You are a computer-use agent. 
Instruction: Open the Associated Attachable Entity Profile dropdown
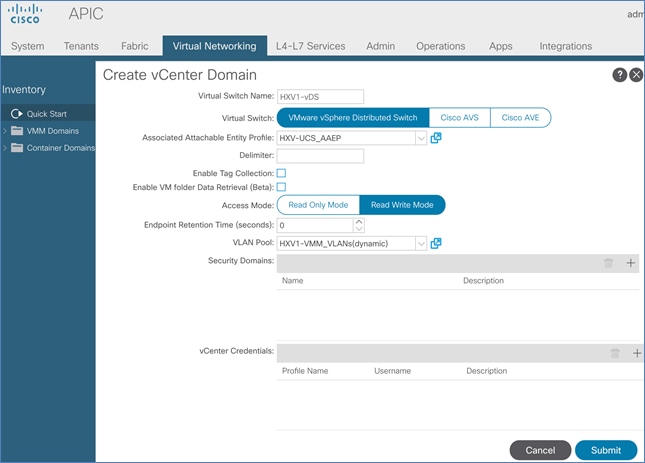pos(421,138)
